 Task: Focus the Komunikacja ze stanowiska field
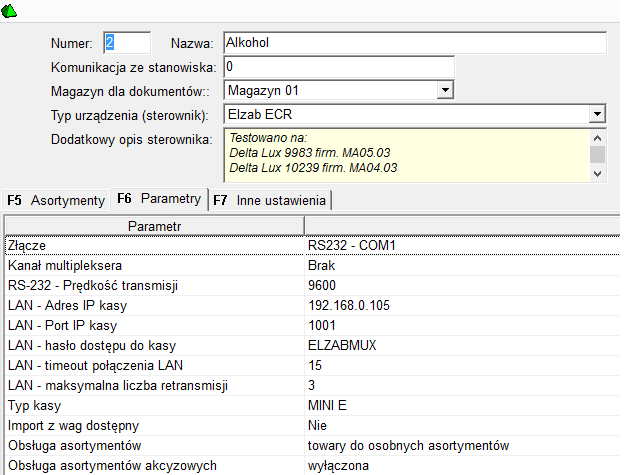click(338, 67)
